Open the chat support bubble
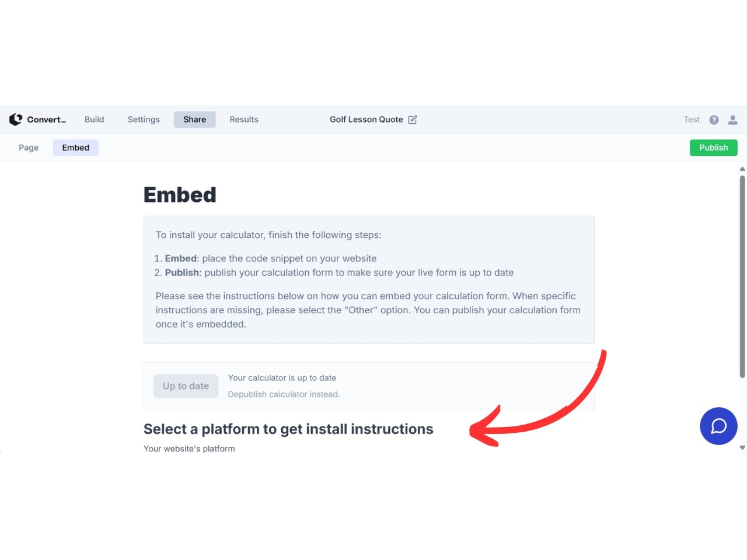Viewport: 747px width, 560px height. pyautogui.click(x=718, y=426)
